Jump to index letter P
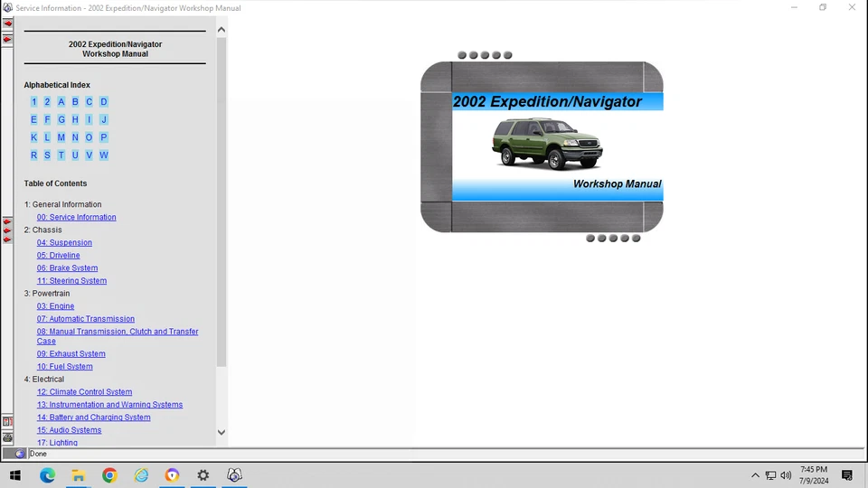This screenshot has width=868, height=488. (x=103, y=137)
